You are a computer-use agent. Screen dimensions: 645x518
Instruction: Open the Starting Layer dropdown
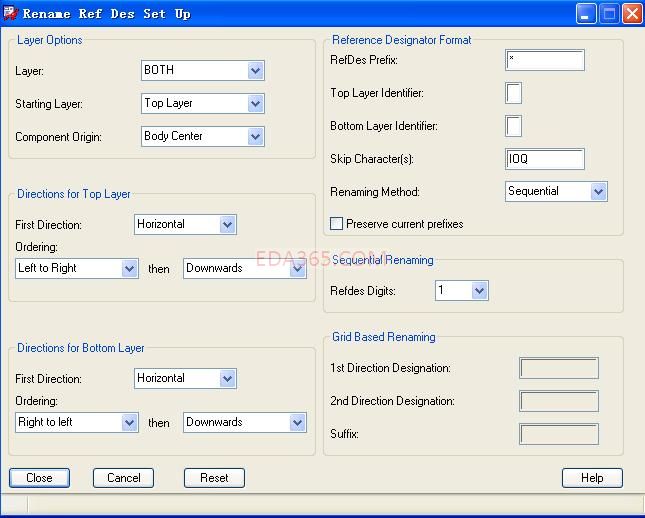202,103
